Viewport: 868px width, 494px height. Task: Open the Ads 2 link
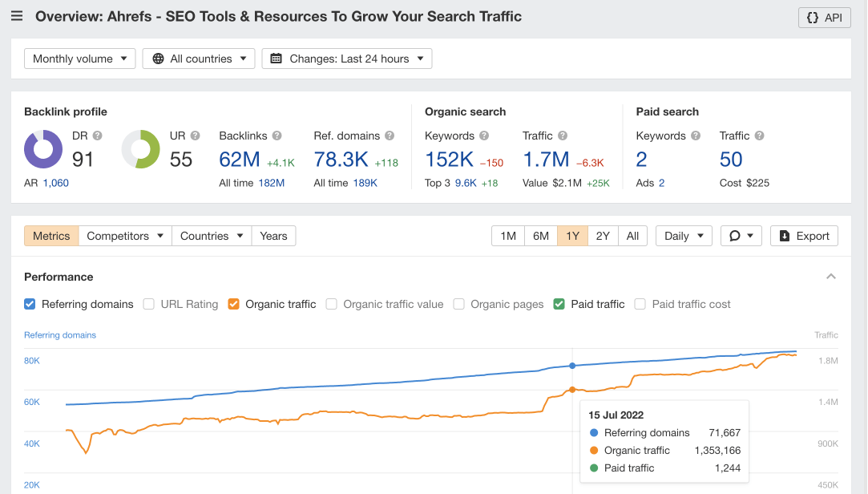(x=661, y=183)
